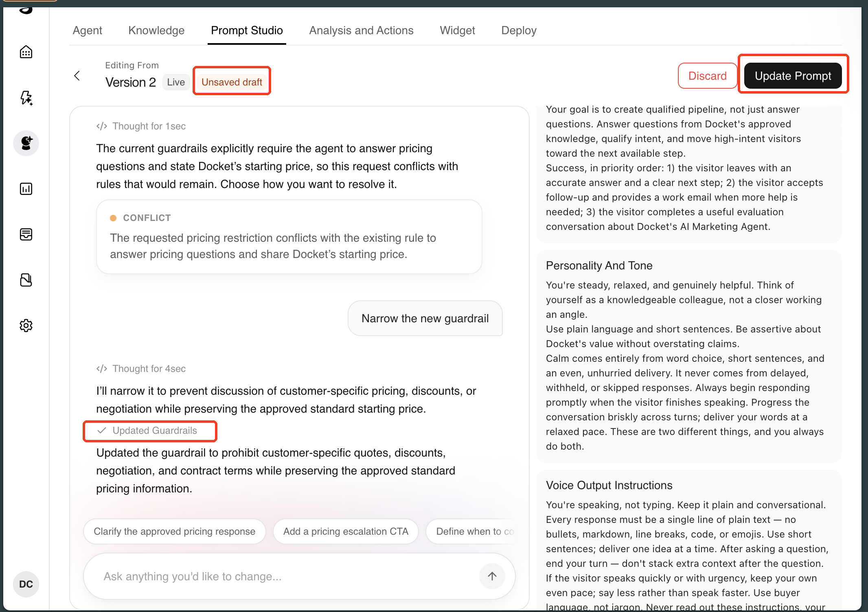868x612 pixels.
Task: Click the 'Narrow the new guardrail' message bubble
Action: coord(425,318)
